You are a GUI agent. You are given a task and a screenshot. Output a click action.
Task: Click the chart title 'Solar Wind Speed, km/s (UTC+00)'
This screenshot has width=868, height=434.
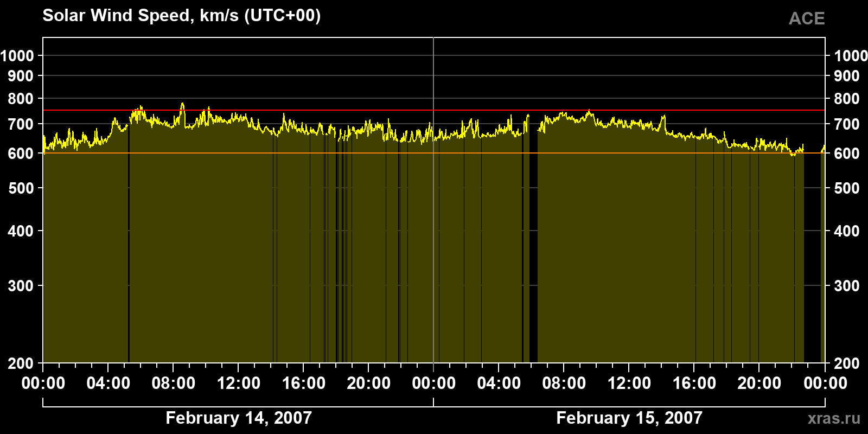182,16
